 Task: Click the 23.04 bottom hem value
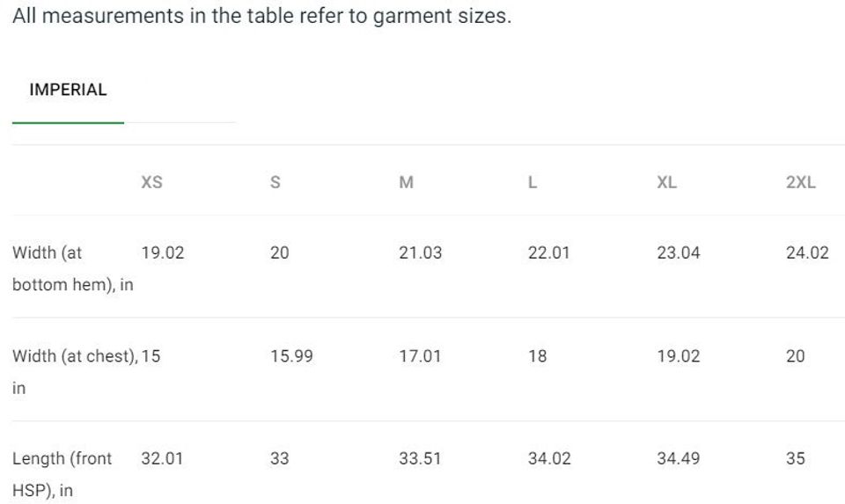(x=678, y=253)
